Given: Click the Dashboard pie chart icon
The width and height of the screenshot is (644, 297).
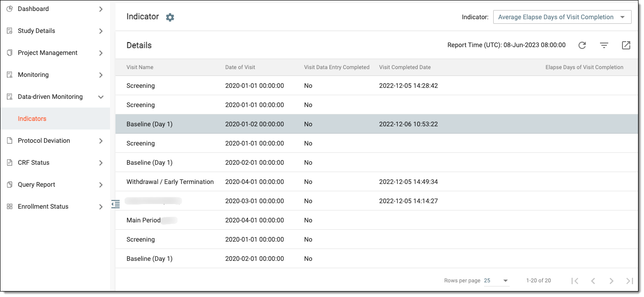Looking at the screenshot, I should tap(10, 9).
